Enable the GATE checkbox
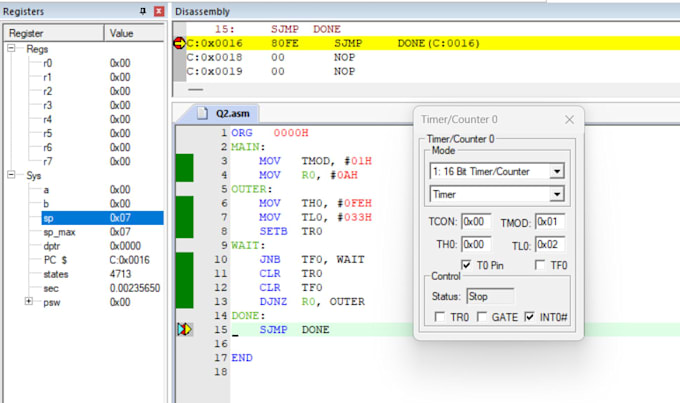This screenshot has width=680, height=403. pyautogui.click(x=481, y=317)
